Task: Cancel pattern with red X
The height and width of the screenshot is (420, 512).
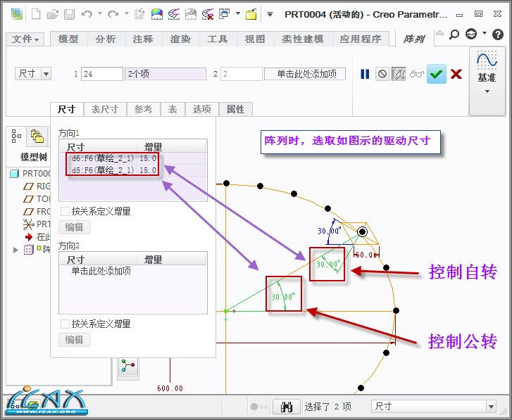Action: (456, 74)
